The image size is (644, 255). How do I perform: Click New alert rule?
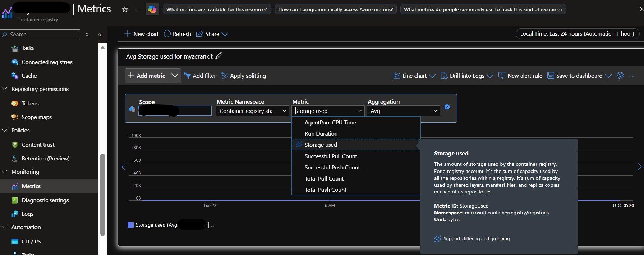click(x=520, y=76)
